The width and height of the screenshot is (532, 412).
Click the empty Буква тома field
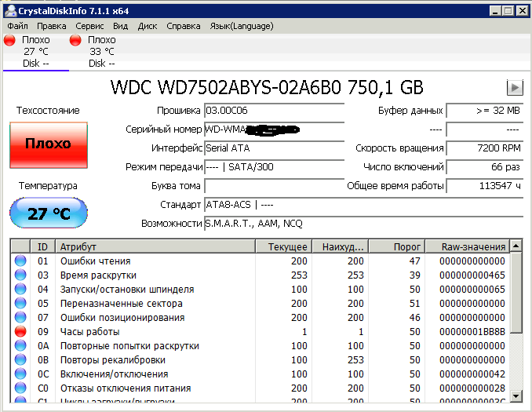coord(274,186)
